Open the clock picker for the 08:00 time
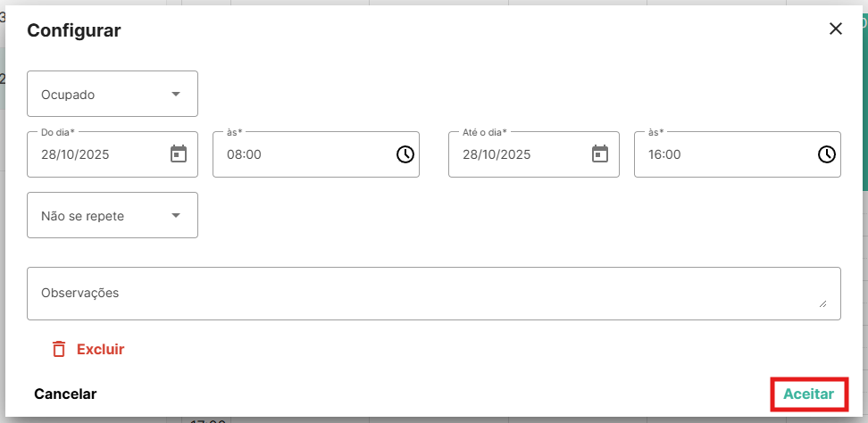Screen dimensions: 868x423 tap(405, 154)
